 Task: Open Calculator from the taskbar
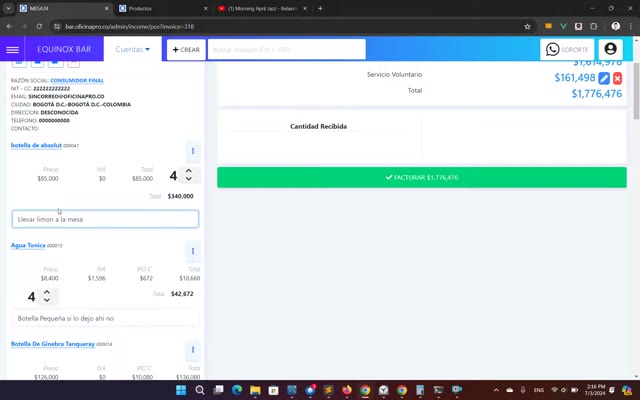click(x=420, y=390)
